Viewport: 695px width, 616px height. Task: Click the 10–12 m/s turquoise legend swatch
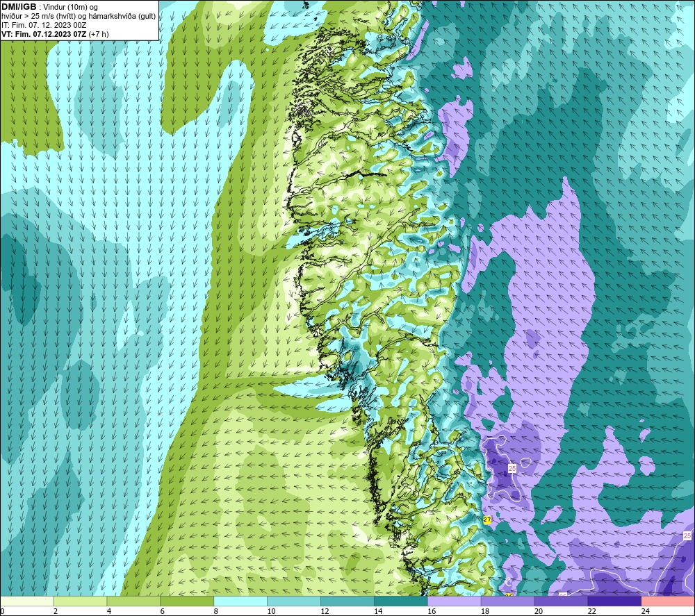[294, 601]
